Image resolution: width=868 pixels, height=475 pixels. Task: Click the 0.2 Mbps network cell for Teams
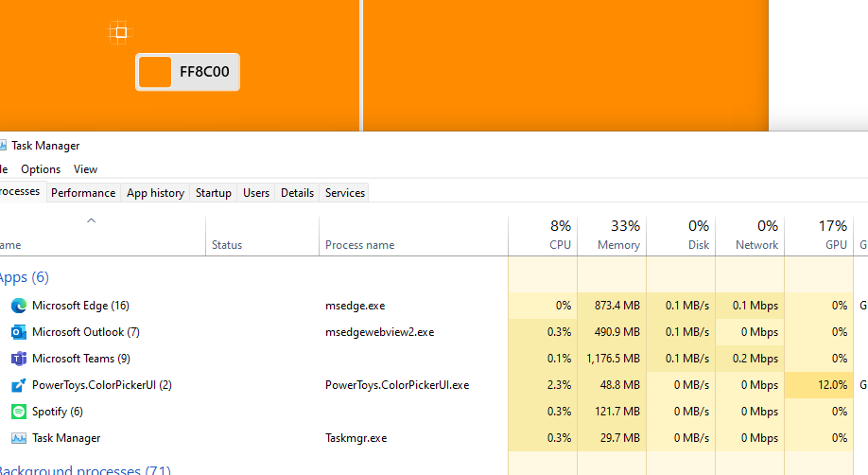click(750, 359)
